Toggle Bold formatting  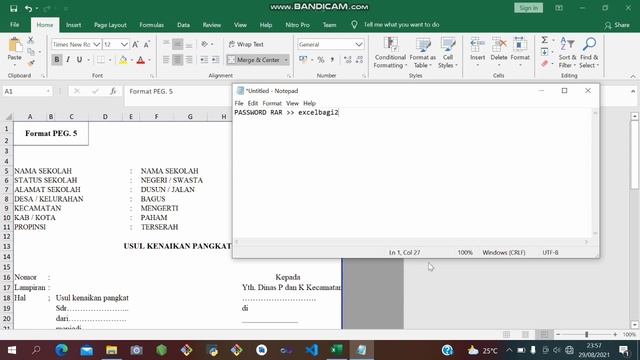tap(57, 60)
